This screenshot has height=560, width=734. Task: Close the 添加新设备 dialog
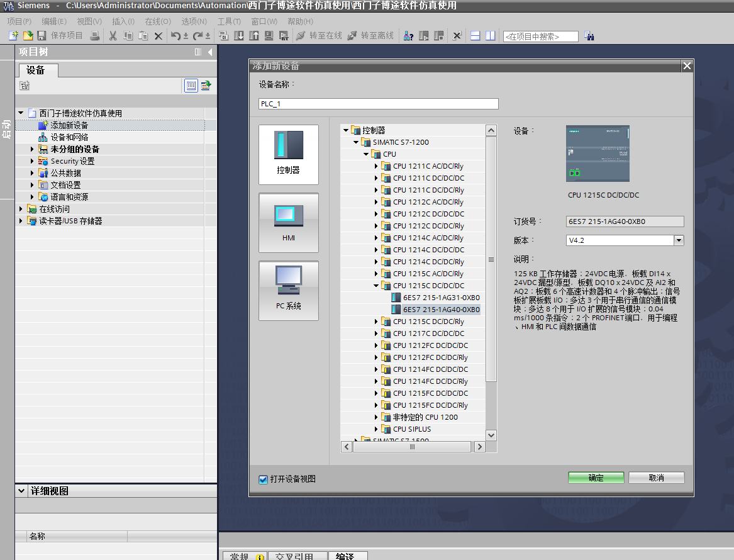click(x=687, y=66)
